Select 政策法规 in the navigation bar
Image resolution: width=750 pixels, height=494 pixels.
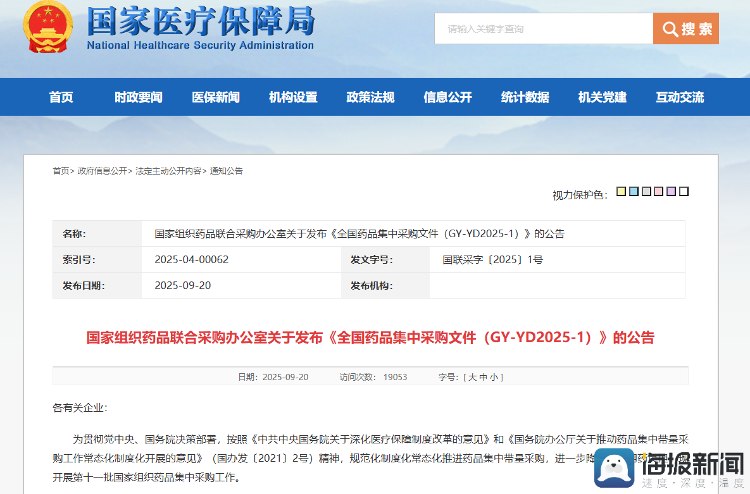click(x=370, y=97)
